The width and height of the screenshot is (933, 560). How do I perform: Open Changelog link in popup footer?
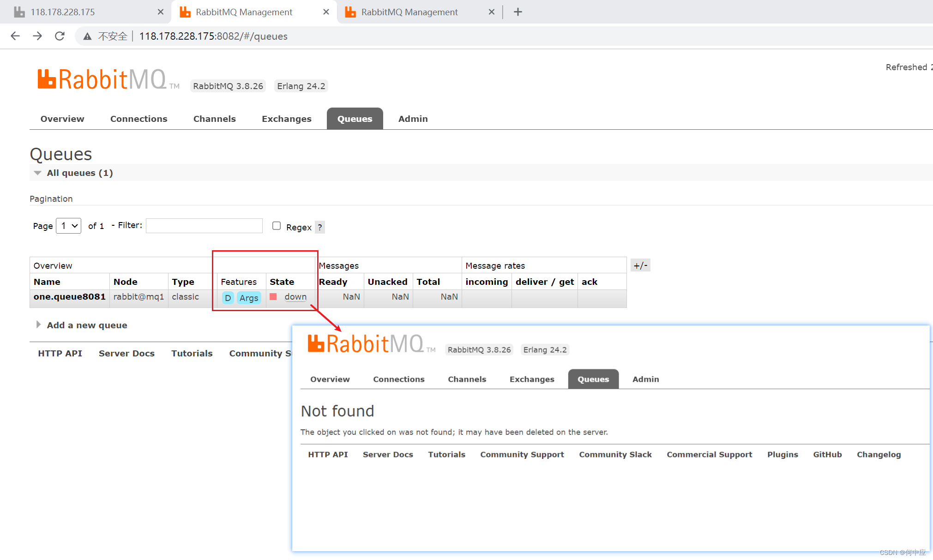879,454
